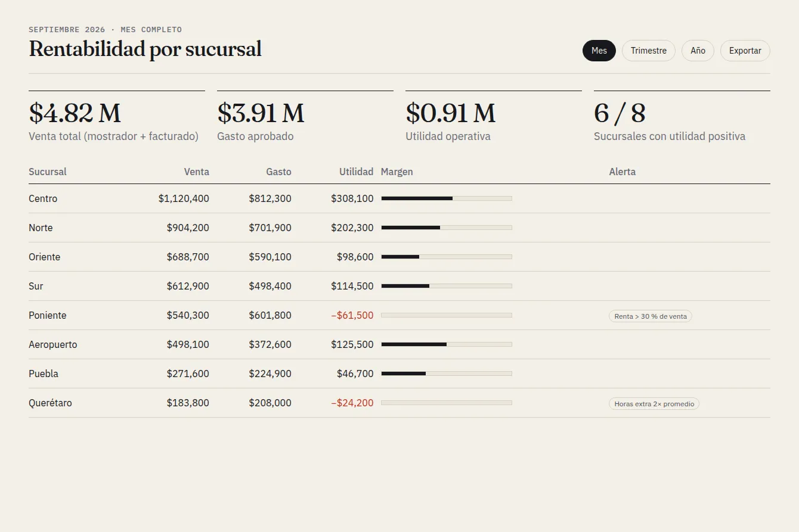Screen dimensions: 799x532
Task: Sort by the Venta column header
Action: (x=196, y=172)
